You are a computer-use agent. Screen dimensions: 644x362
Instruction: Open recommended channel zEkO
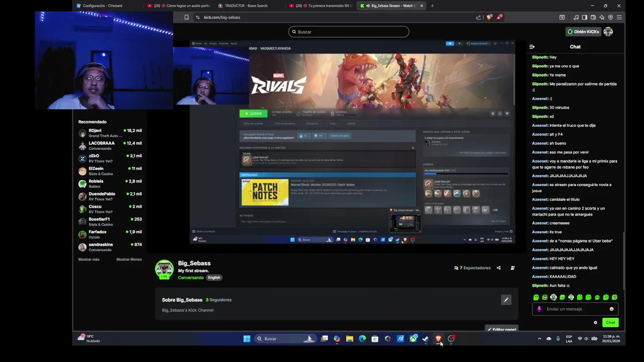coord(110,158)
